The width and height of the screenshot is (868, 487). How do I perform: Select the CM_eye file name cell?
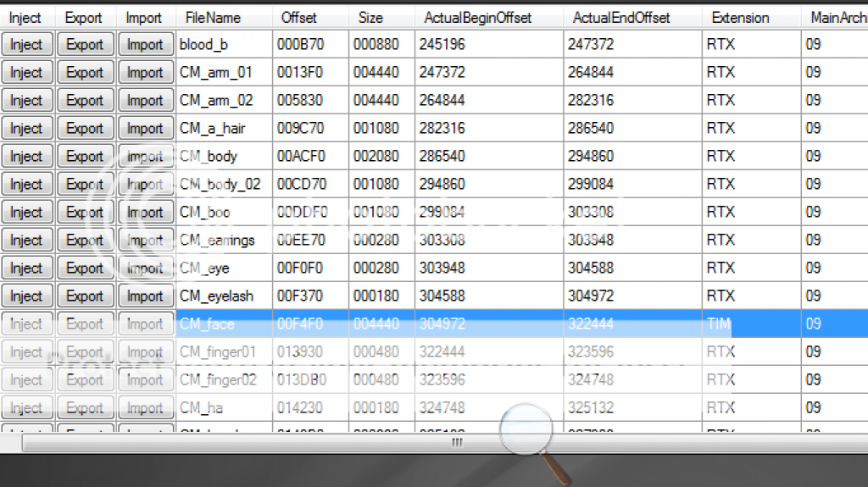tap(224, 268)
